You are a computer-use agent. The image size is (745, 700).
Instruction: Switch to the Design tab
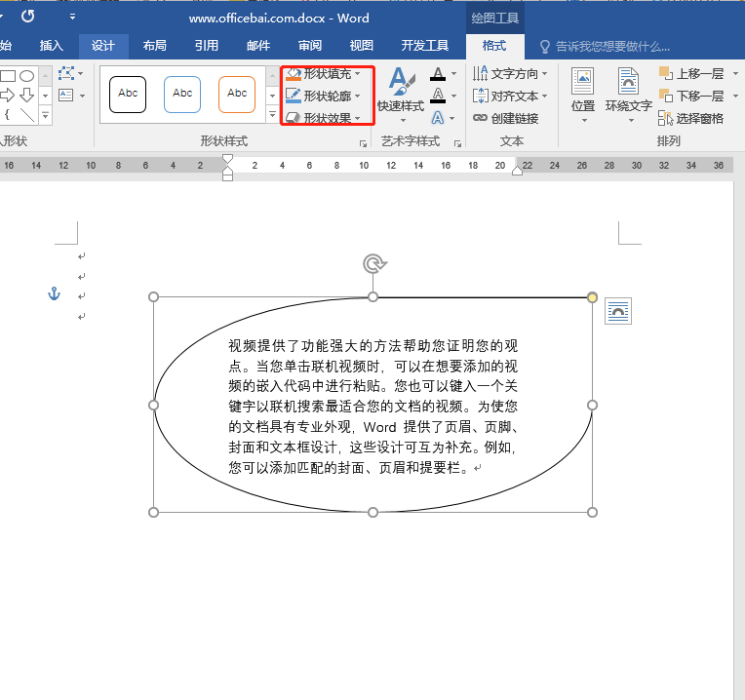click(x=103, y=46)
